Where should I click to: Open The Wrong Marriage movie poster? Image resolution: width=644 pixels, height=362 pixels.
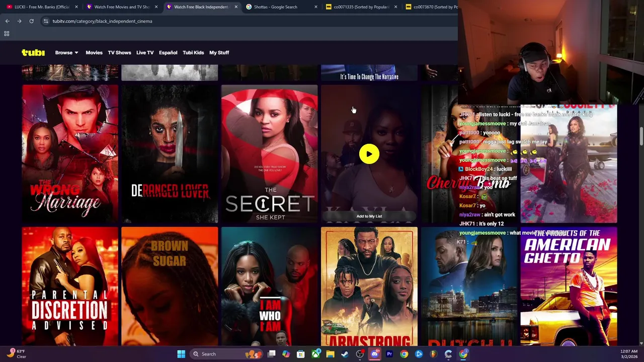click(x=70, y=154)
